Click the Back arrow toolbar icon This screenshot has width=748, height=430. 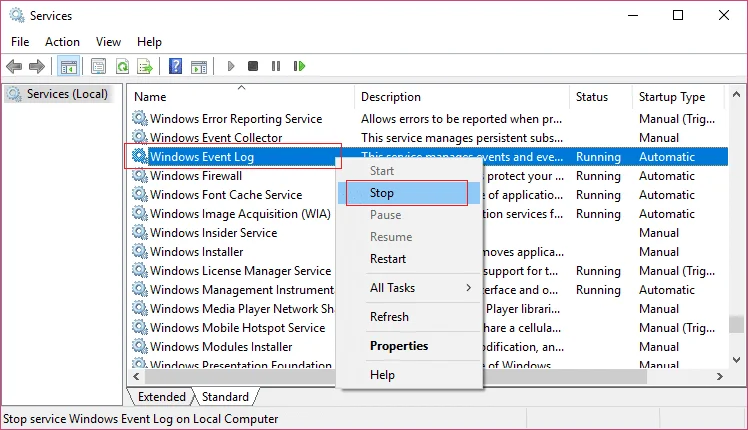click(x=14, y=66)
